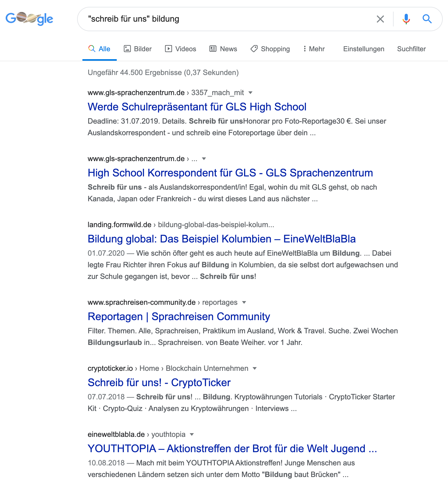This screenshot has height=491, width=448.
Task: Select the Alle tab
Action: pyautogui.click(x=99, y=49)
